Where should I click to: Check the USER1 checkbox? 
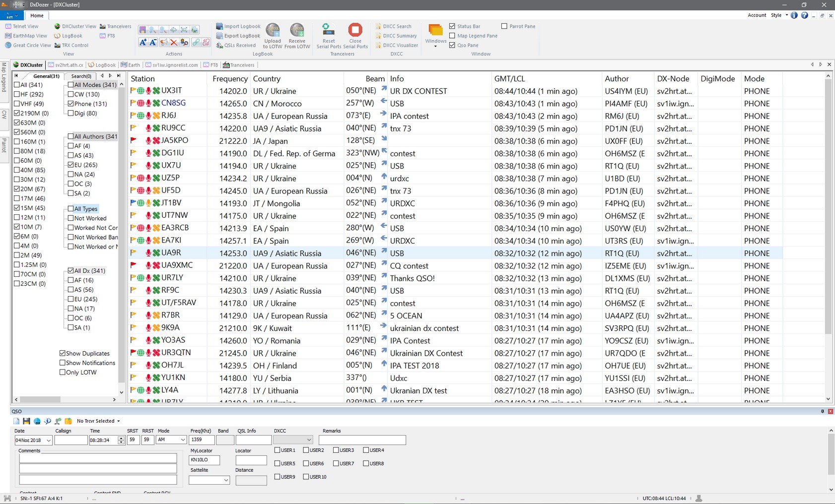(x=278, y=450)
